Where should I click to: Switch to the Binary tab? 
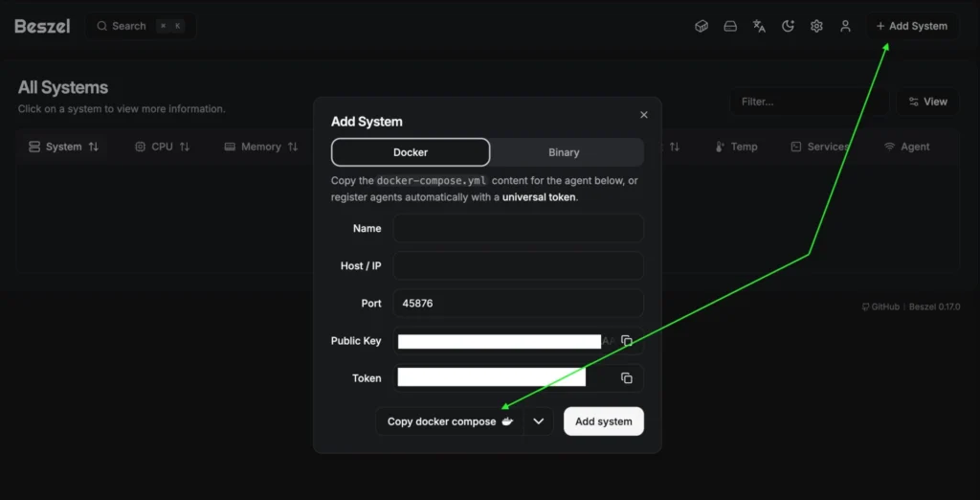[x=564, y=152]
